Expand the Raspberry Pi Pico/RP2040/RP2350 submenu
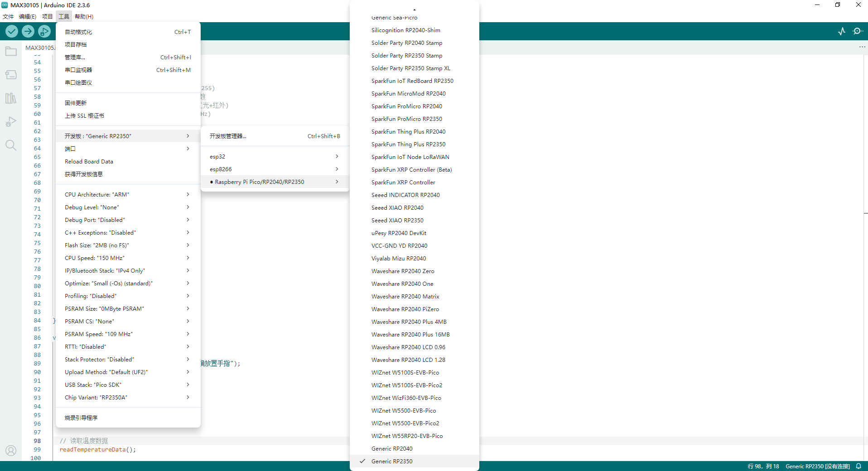The height and width of the screenshot is (471, 868). pyautogui.click(x=275, y=182)
